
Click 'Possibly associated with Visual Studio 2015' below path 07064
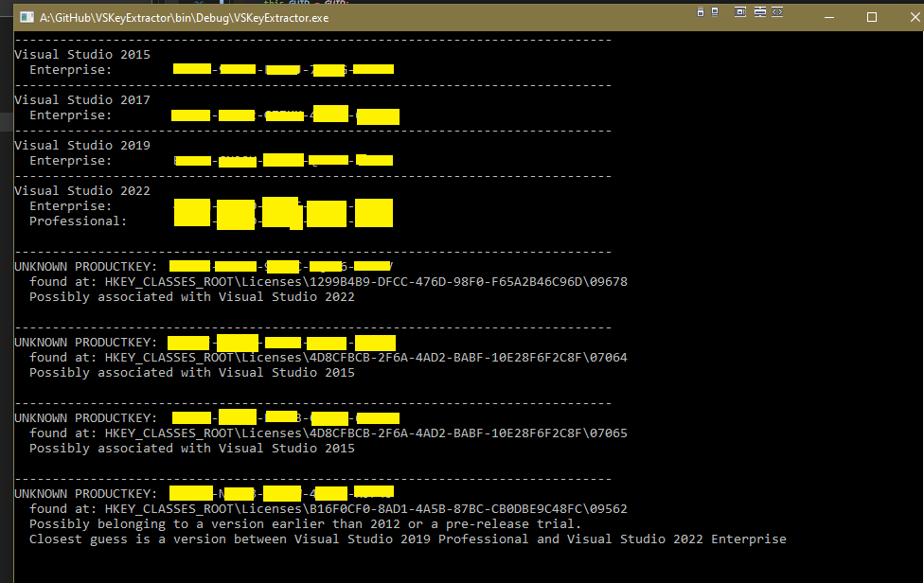click(192, 373)
